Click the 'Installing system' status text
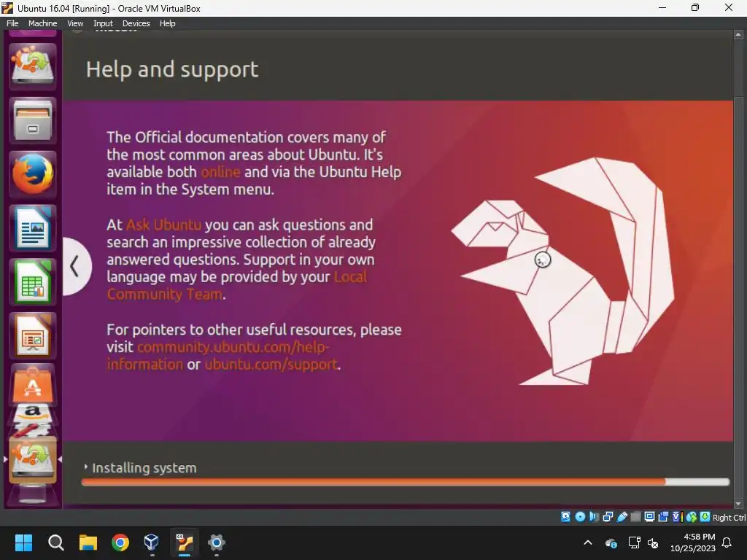 144,468
